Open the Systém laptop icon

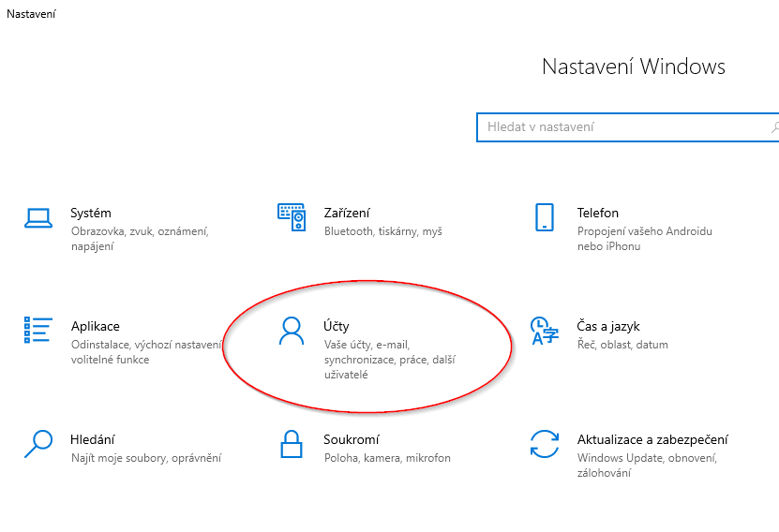[38, 218]
